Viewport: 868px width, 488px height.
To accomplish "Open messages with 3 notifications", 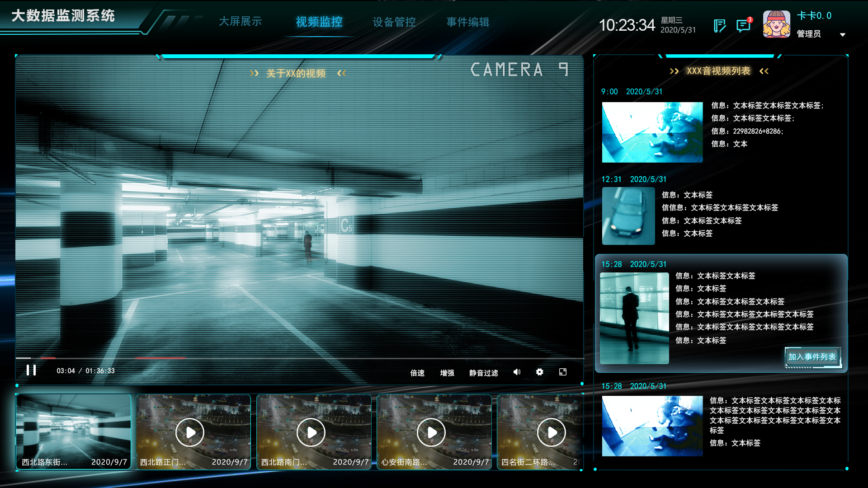I will pyautogui.click(x=743, y=26).
